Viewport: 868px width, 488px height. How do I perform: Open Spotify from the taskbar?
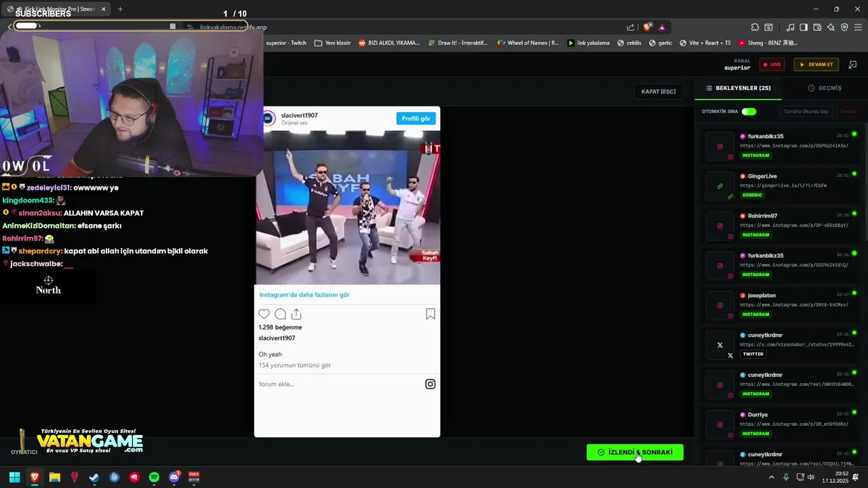pyautogui.click(x=154, y=477)
